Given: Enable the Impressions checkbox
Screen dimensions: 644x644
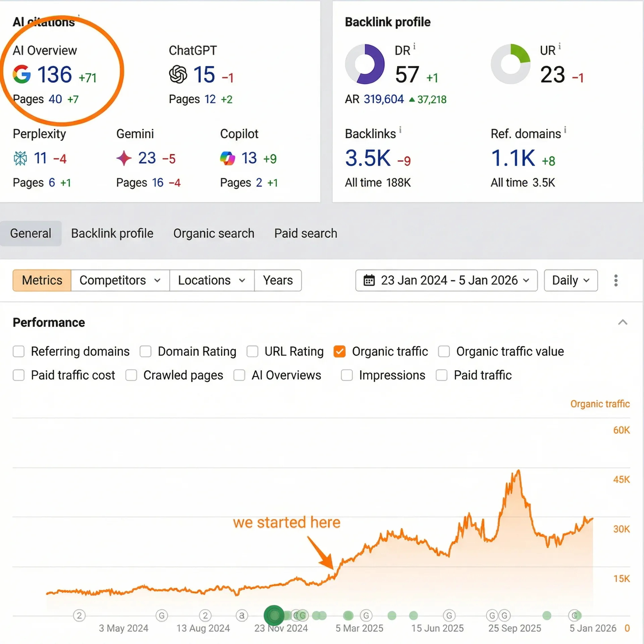Looking at the screenshot, I should [347, 375].
